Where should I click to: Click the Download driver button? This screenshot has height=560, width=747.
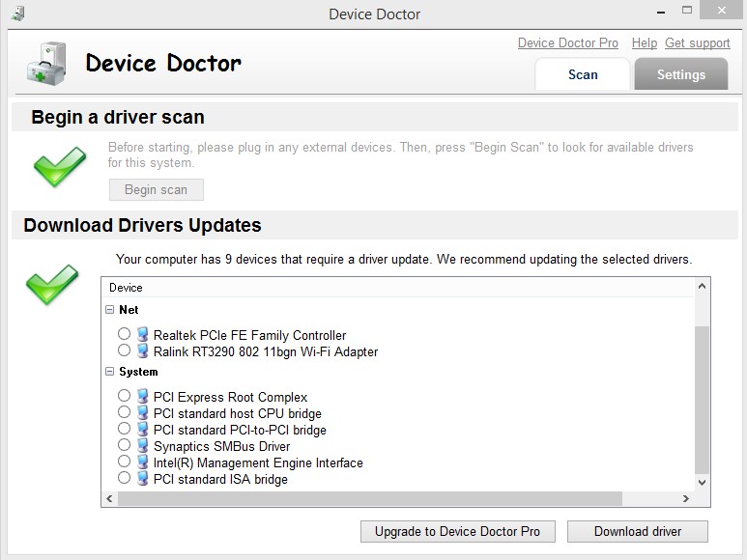638,531
